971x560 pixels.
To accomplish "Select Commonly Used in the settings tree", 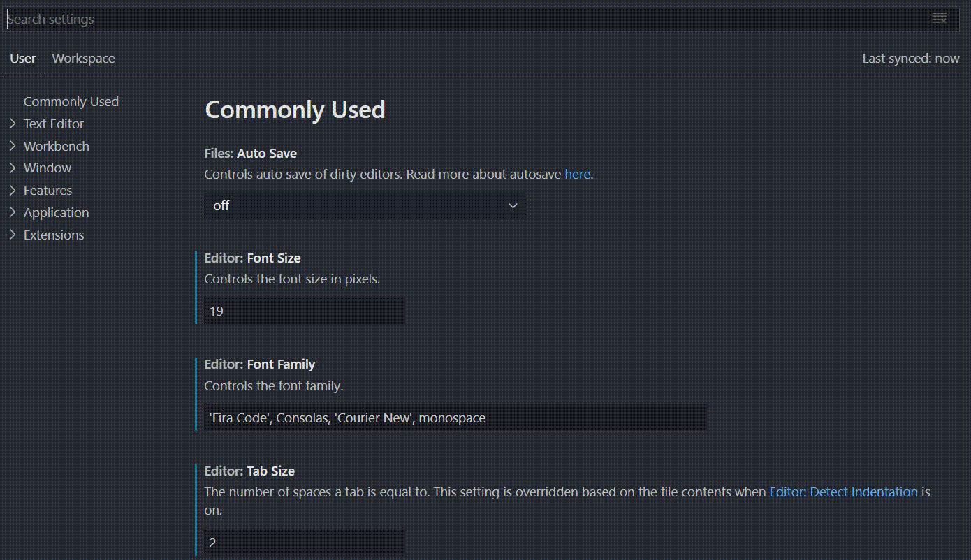I will 71,102.
